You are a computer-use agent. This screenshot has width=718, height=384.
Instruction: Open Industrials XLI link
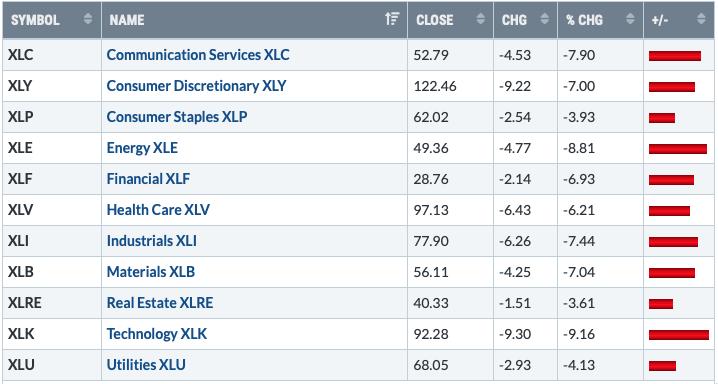(152, 241)
